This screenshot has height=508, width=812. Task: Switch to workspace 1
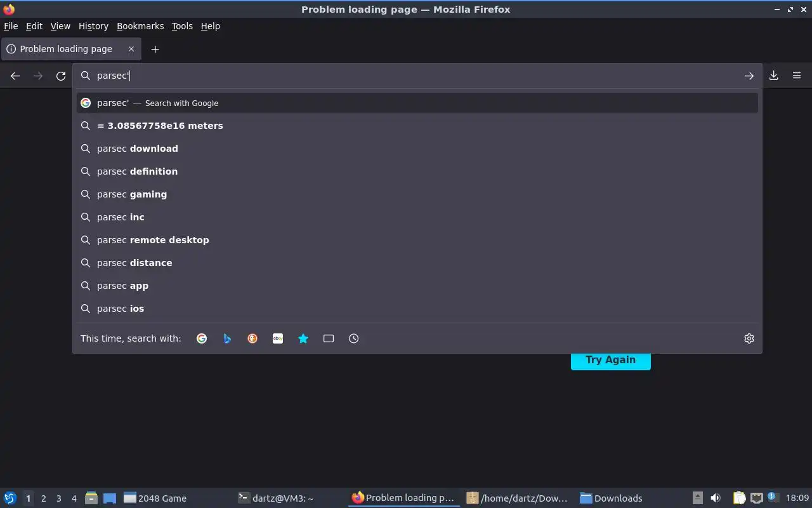point(28,498)
